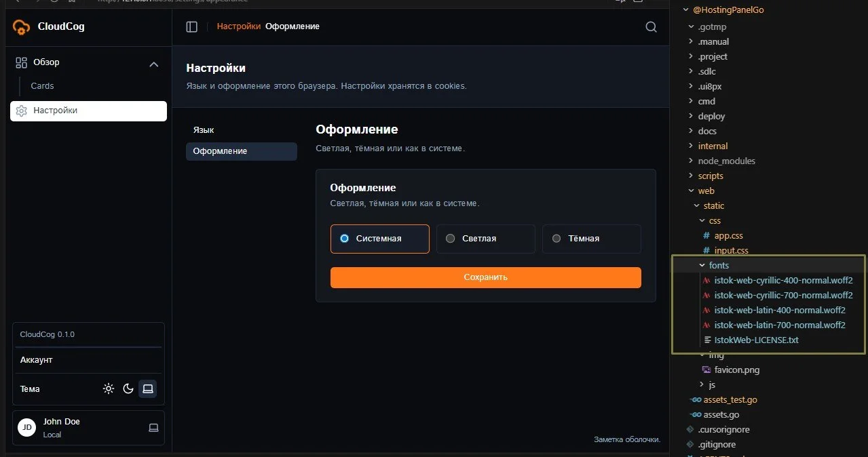Open Cards in the sidebar
The image size is (868, 457).
coord(42,86)
